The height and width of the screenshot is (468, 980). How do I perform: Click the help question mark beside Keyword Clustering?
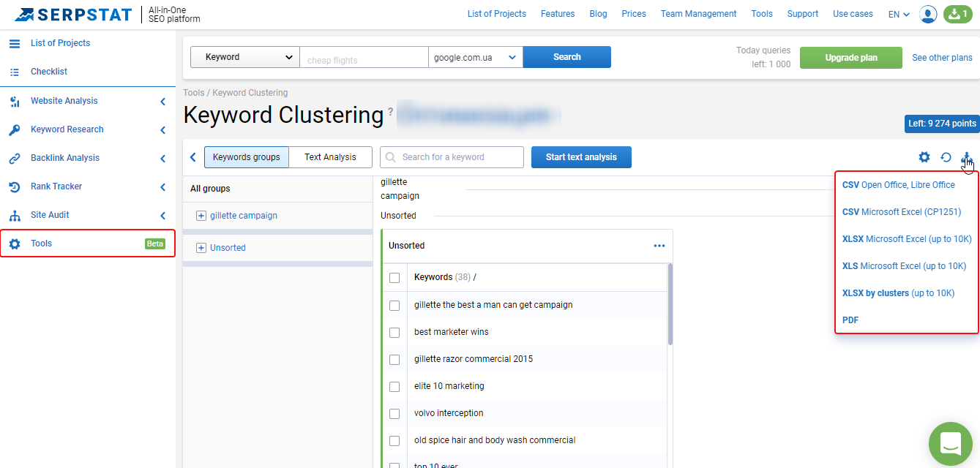click(390, 112)
